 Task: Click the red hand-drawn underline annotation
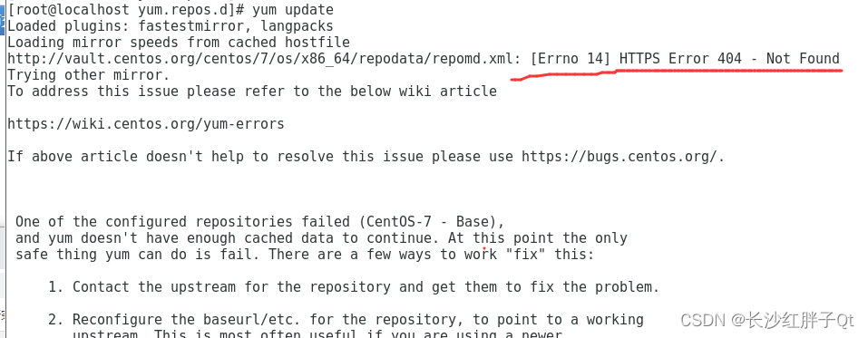677,74
